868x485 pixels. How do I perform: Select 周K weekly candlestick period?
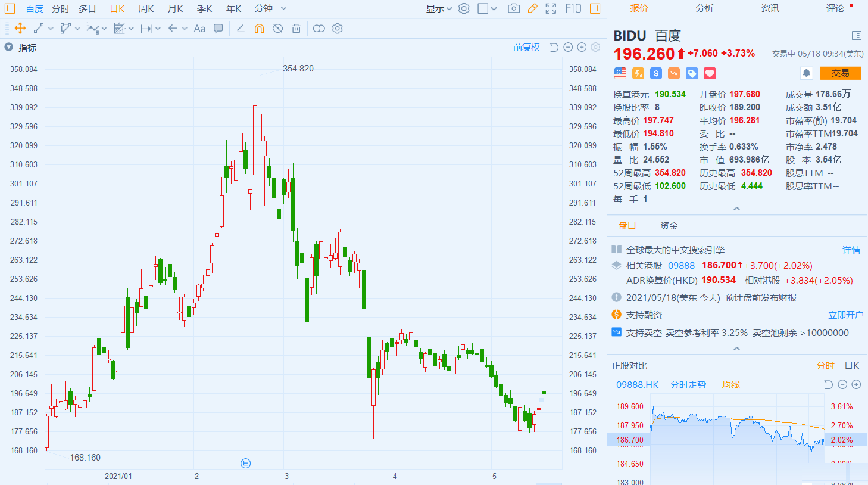[146, 8]
